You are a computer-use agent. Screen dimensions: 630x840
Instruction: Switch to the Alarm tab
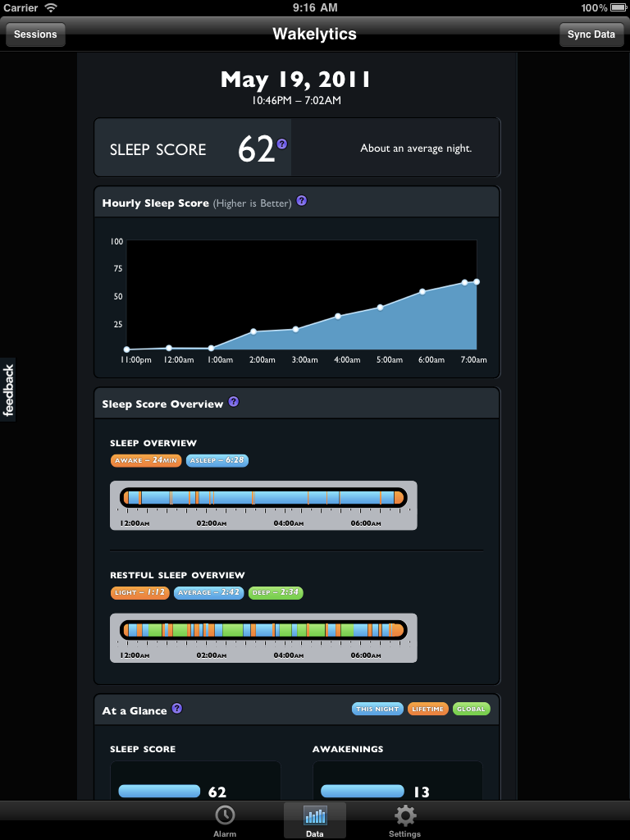pyautogui.click(x=225, y=820)
